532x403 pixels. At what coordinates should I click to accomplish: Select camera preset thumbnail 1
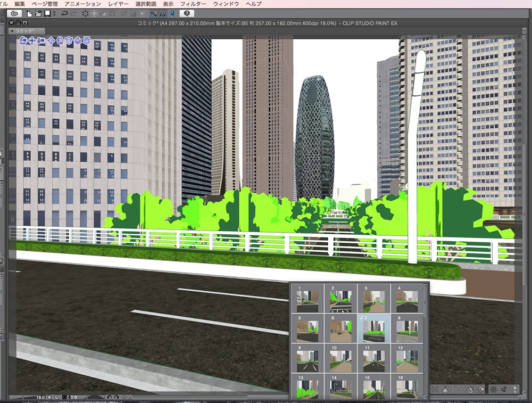coord(307,299)
